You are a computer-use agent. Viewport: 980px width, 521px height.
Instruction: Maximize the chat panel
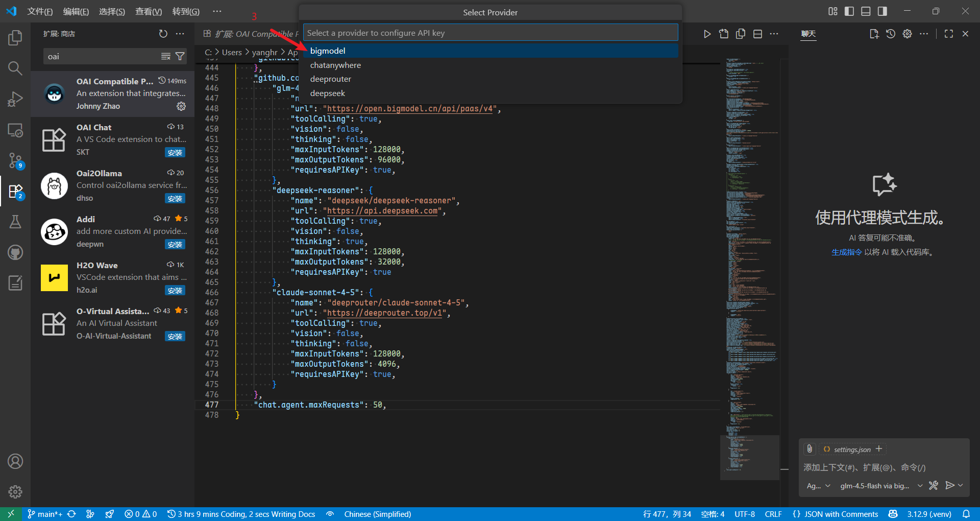pyautogui.click(x=949, y=34)
